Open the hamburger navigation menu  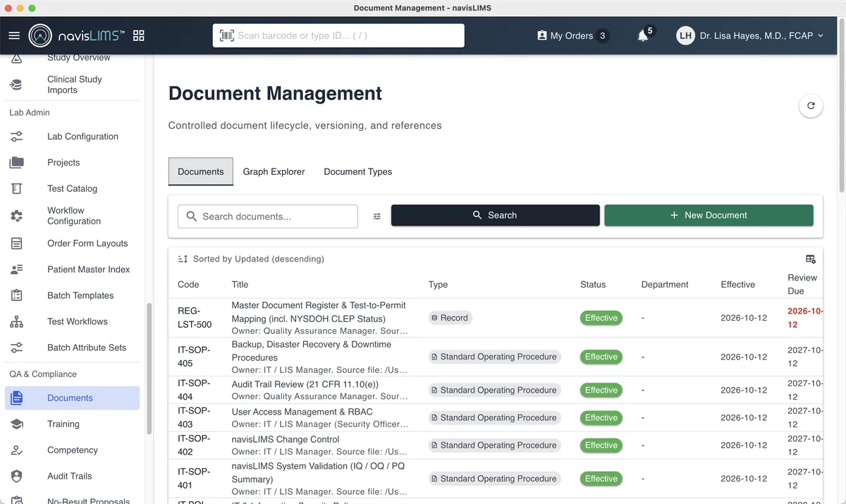coord(14,35)
